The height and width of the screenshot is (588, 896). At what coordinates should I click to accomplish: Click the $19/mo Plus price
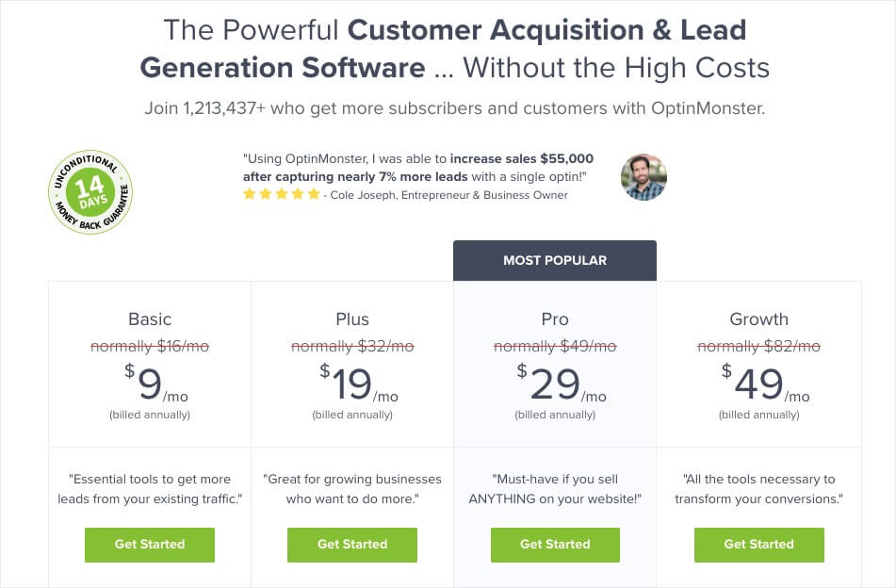(x=352, y=384)
